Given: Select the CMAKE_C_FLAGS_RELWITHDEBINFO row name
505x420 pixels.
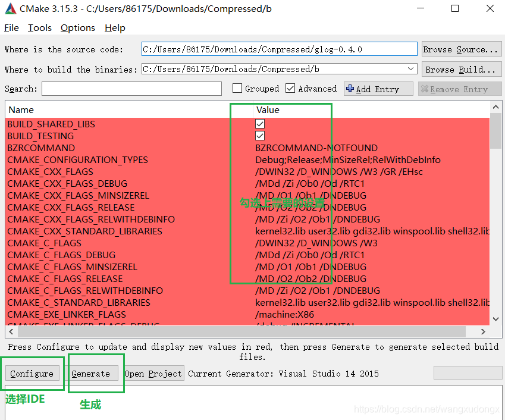Looking at the screenshot, I should (x=85, y=291).
